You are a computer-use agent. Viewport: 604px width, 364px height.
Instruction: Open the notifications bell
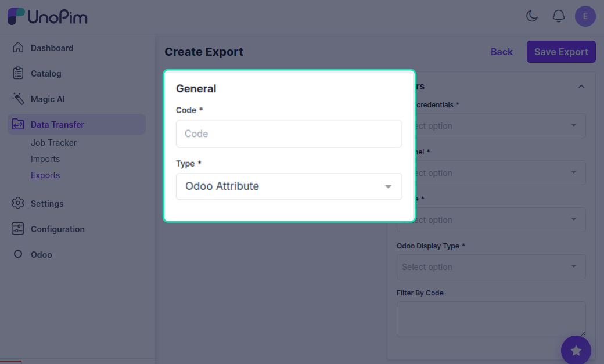[x=559, y=16]
